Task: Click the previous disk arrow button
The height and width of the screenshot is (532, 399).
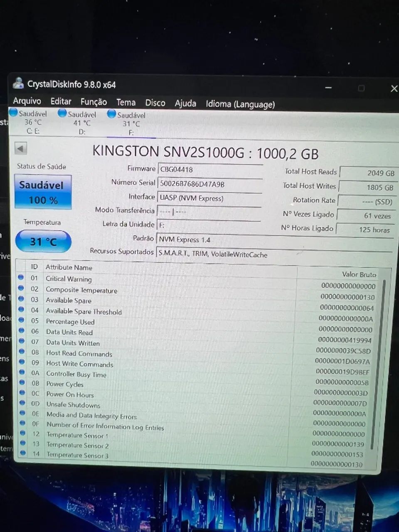Action: pyautogui.click(x=20, y=148)
